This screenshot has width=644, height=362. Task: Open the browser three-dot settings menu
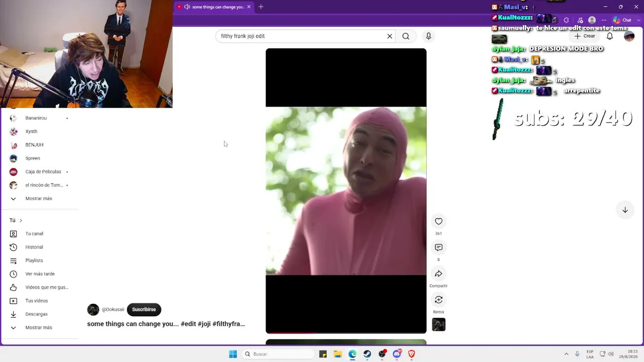click(604, 20)
